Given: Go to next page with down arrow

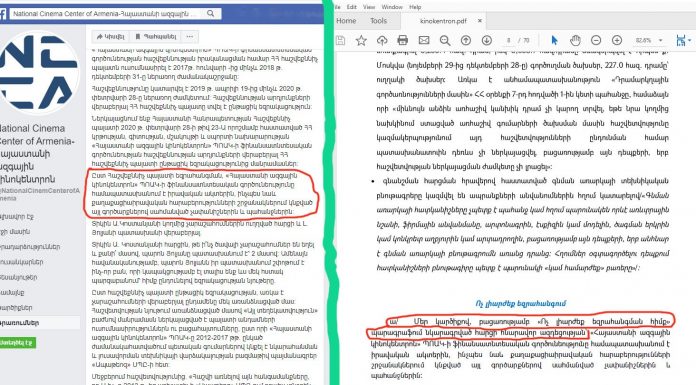Looking at the screenshot, I should (486, 40).
